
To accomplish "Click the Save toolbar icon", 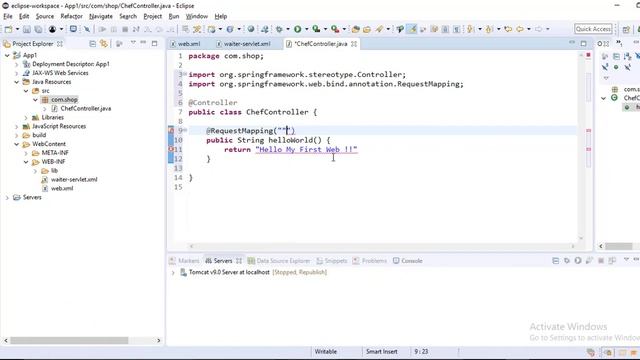I will (x=27, y=29).
